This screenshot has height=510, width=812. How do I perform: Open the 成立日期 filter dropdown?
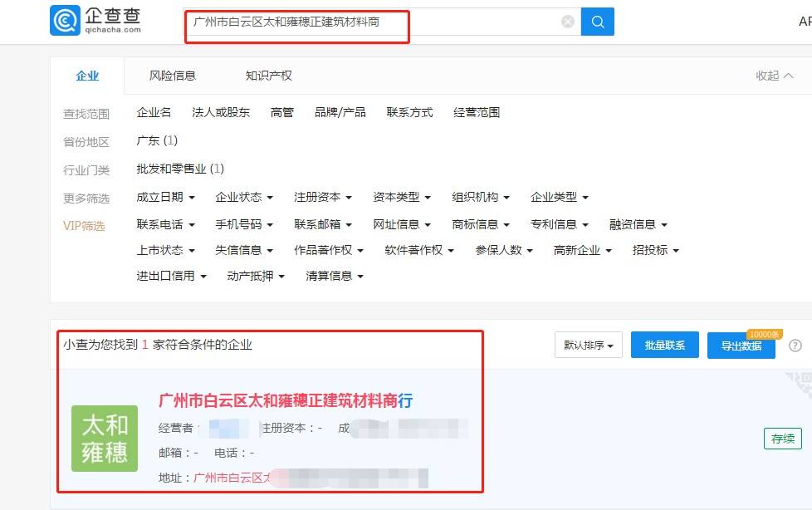(x=164, y=197)
